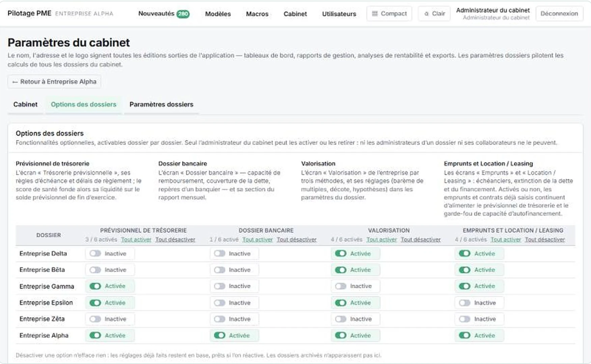The width and height of the screenshot is (591, 364).
Task: Disable Emprunts et Leasing for Entreprise Alpha
Action: pos(479,336)
